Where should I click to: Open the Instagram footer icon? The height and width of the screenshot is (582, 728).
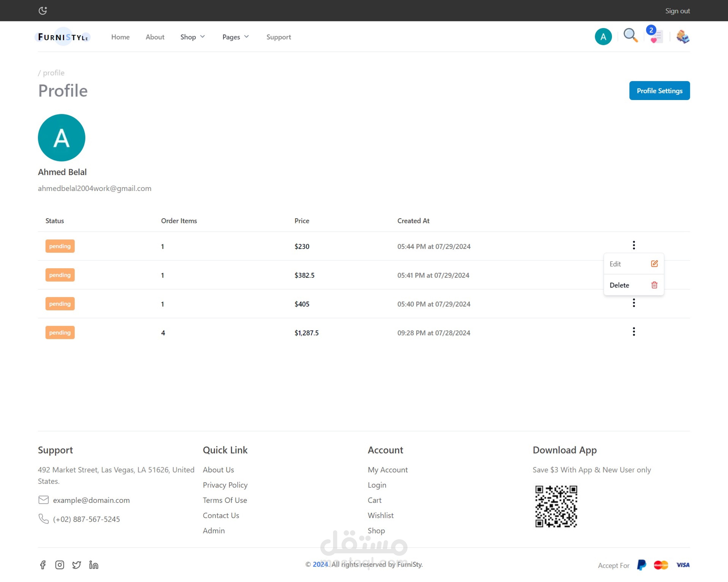60,565
